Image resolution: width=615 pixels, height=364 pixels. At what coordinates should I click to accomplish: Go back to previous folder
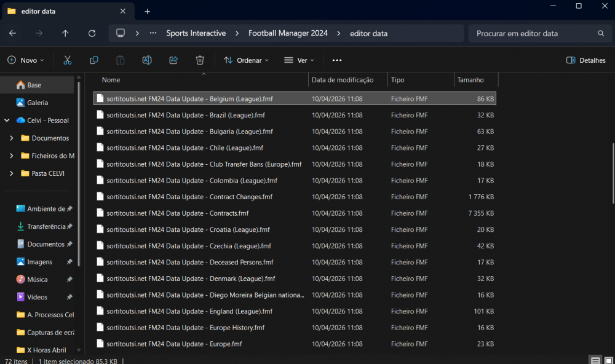[12, 33]
